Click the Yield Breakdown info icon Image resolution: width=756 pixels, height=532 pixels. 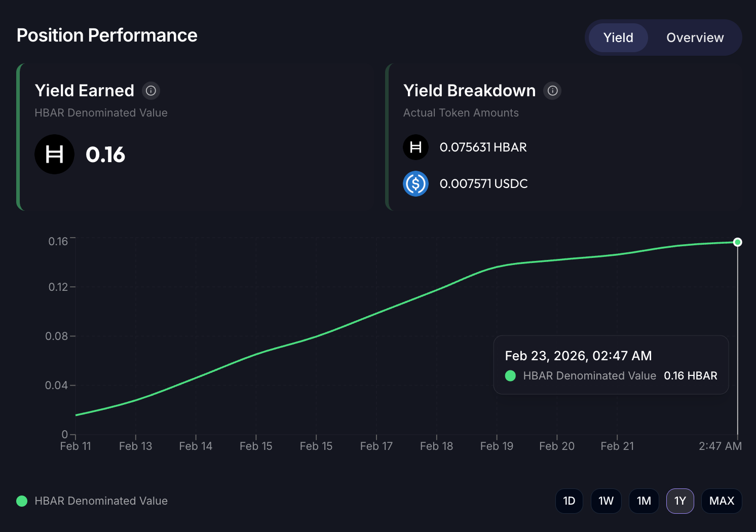pyautogui.click(x=552, y=91)
